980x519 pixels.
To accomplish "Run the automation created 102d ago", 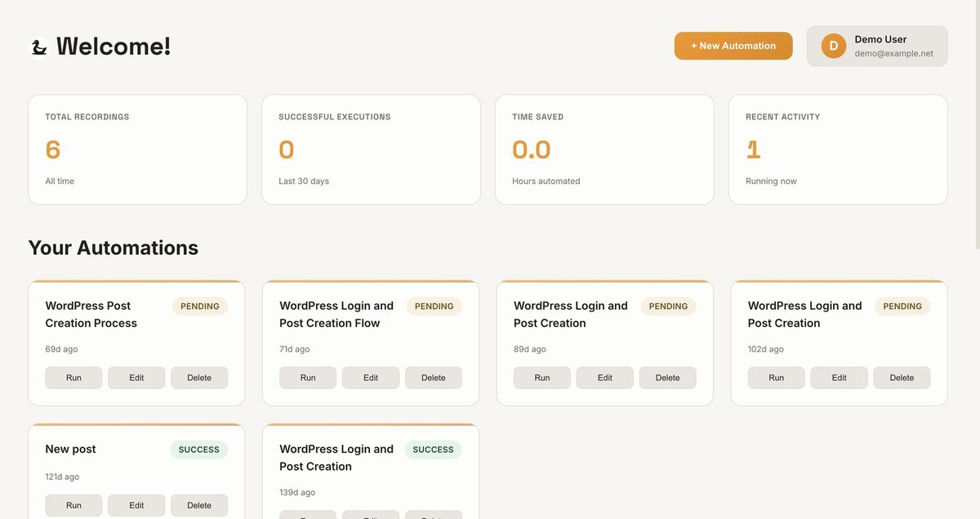I will tap(777, 378).
